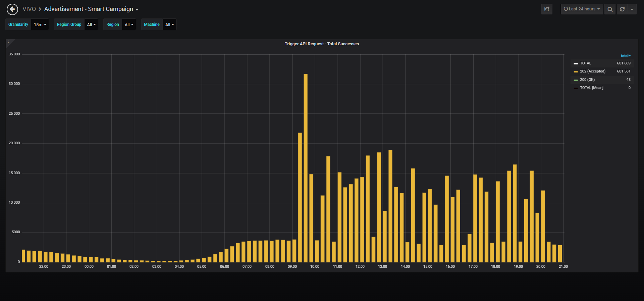The image size is (644, 301).
Task: Share the dashboard via share icon
Action: (x=547, y=9)
